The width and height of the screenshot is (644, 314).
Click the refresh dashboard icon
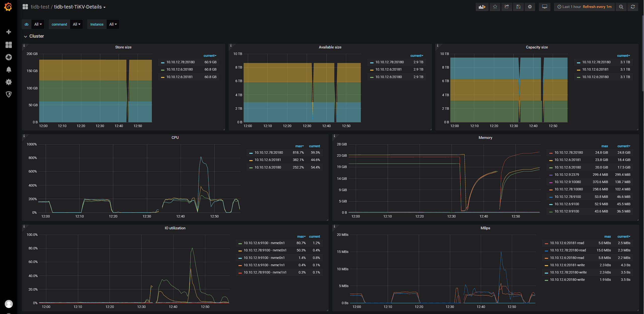click(x=633, y=7)
